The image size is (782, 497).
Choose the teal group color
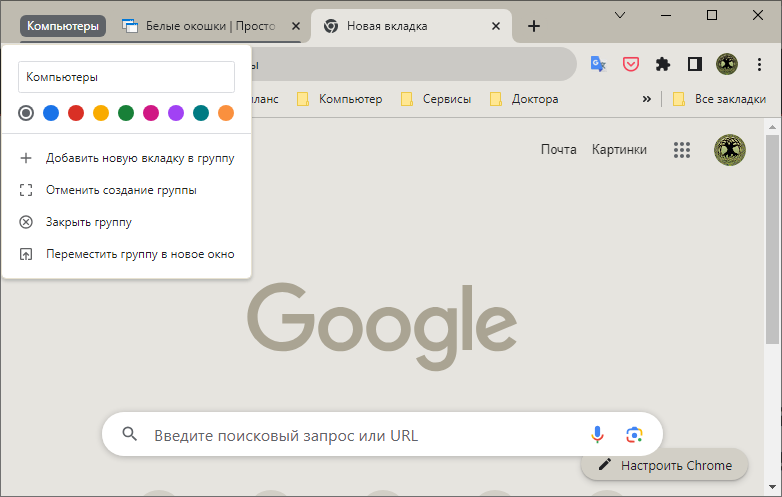click(x=201, y=113)
